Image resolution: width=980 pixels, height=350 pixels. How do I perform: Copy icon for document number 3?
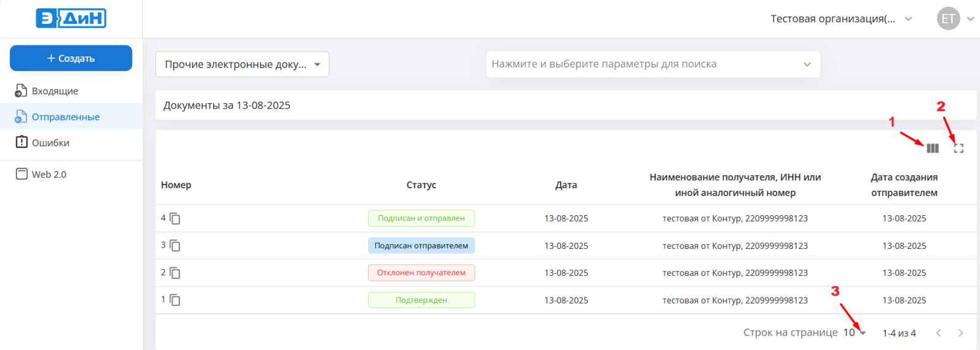tap(175, 245)
